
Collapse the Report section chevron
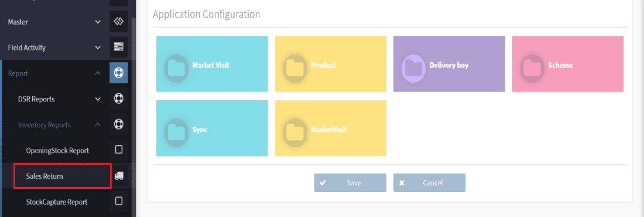[97, 73]
